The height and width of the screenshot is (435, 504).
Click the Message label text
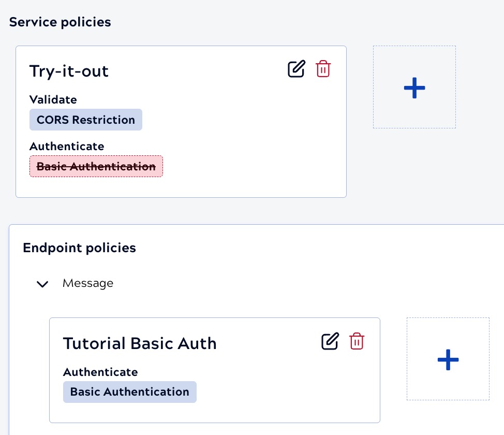click(87, 283)
